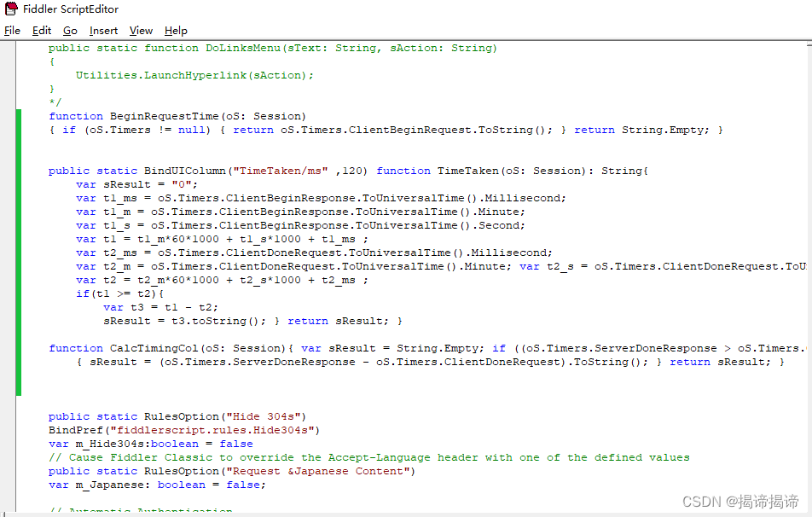Click the Utilities.LaunchHyperlink(sAction) line
812x517 pixels.
click(x=194, y=75)
